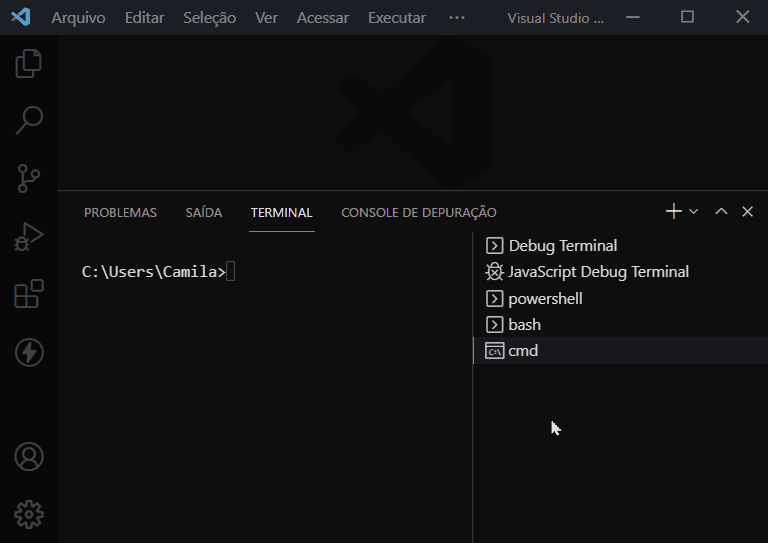Open the Arquivo menu
The image size is (768, 543).
pyautogui.click(x=78, y=18)
